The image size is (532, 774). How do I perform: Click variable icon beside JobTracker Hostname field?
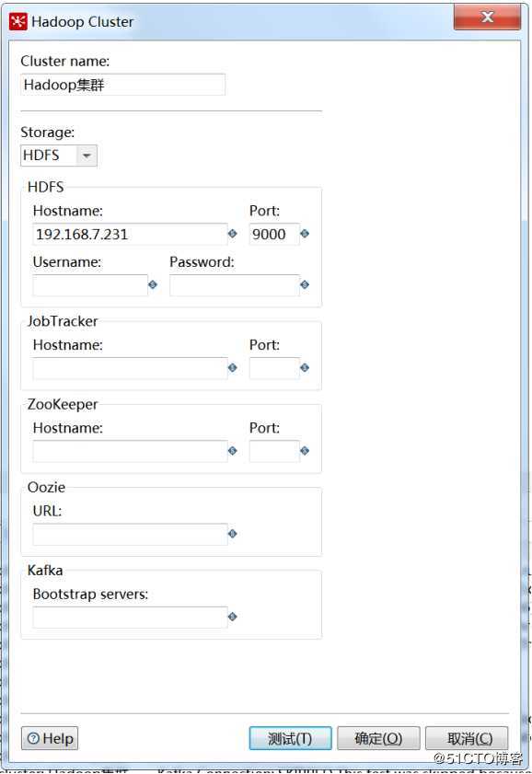233,368
